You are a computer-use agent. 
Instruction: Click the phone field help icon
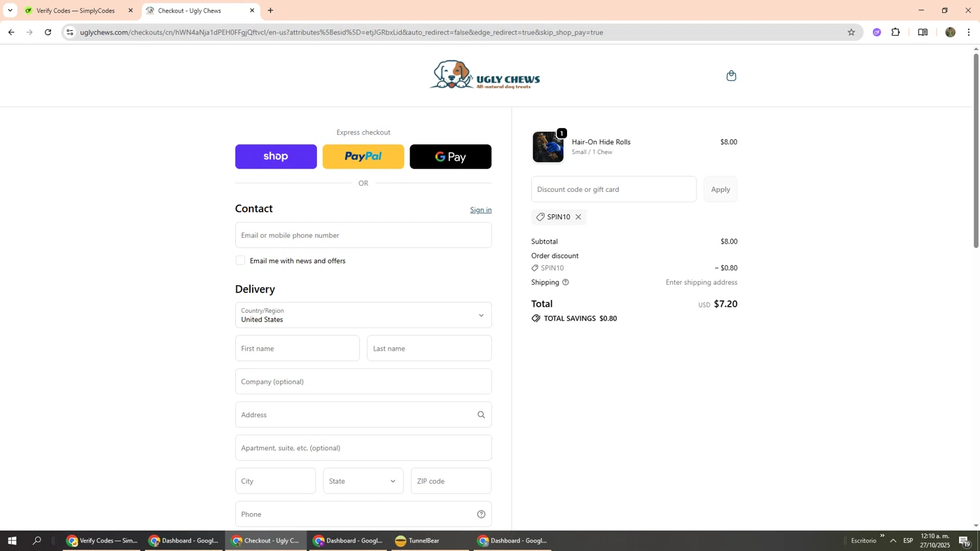pos(481,514)
